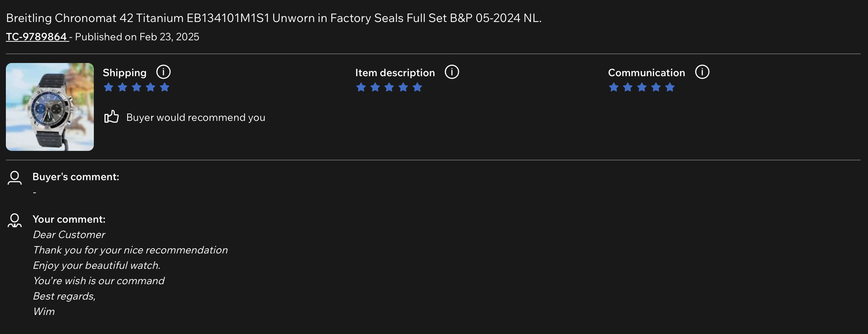The width and height of the screenshot is (868, 334).
Task: Click the Breitling Chronomat listing title
Action: [273, 18]
